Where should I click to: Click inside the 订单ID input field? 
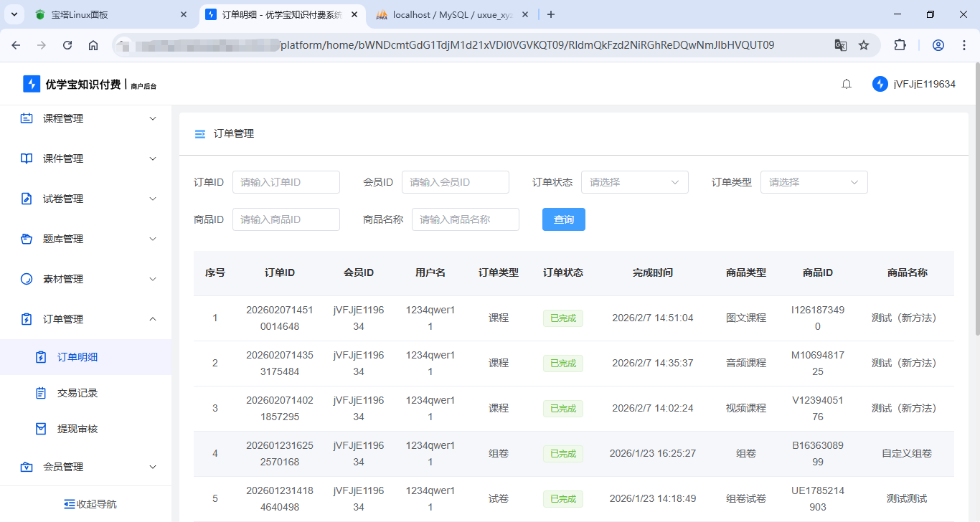click(286, 182)
